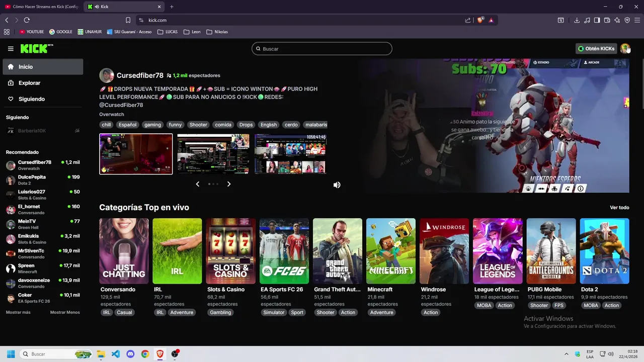Click the Brave Shields icon in the address bar
This screenshot has height=362, width=644.
(480, 20)
